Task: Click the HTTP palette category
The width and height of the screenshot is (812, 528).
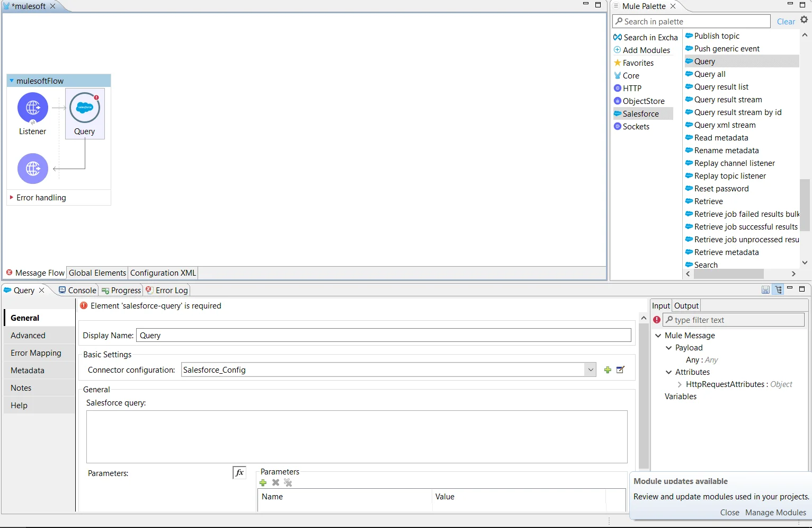Action: click(632, 88)
